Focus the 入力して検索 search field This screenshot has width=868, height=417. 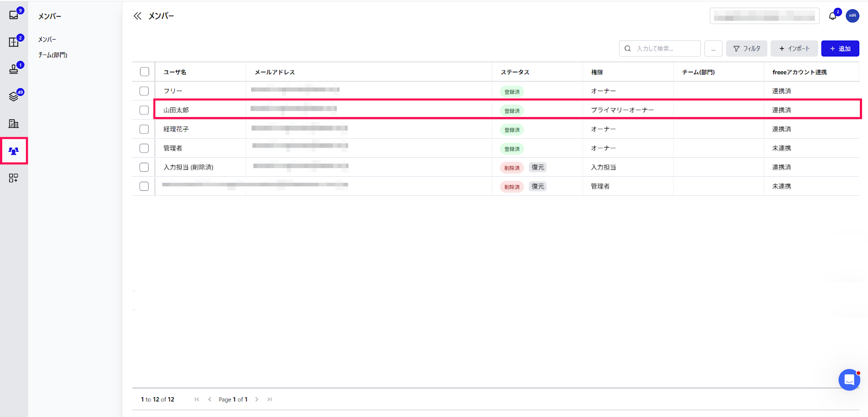pyautogui.click(x=660, y=48)
